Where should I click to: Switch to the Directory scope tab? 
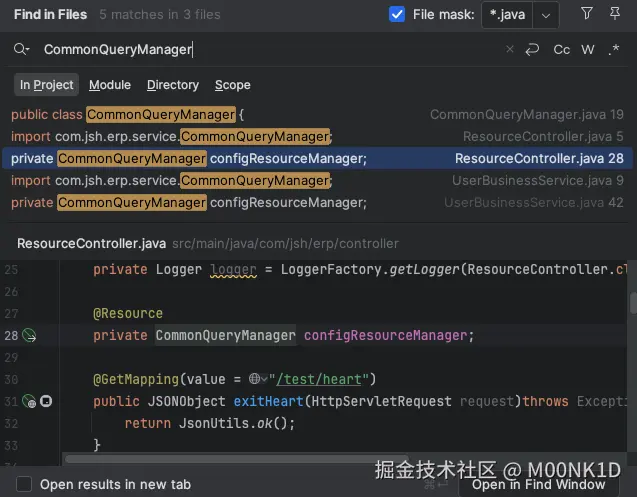tap(173, 85)
